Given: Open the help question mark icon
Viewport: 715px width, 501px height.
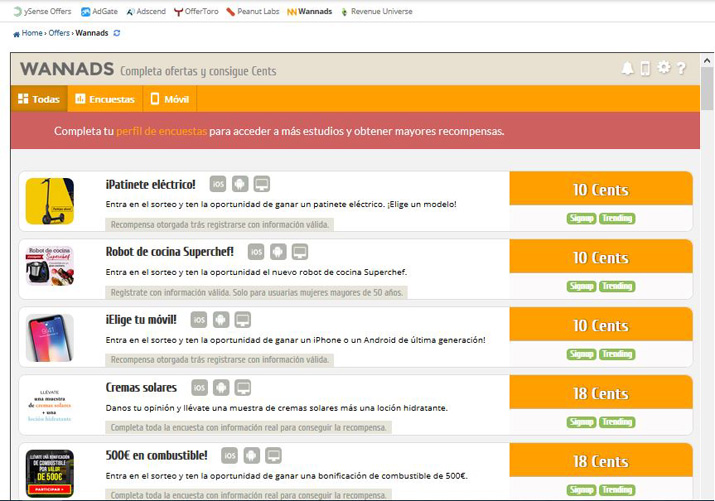Looking at the screenshot, I should (x=681, y=68).
